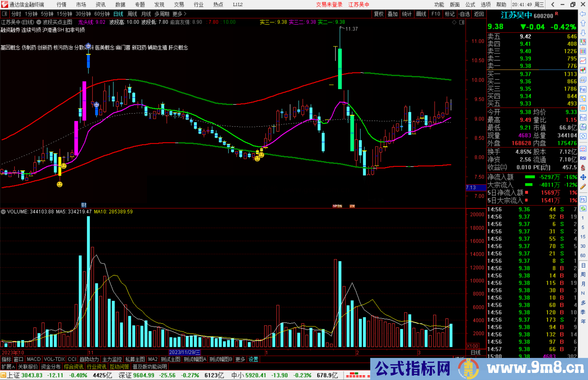
Task: Switch to the MACD indicator tab
Action: pos(34,359)
